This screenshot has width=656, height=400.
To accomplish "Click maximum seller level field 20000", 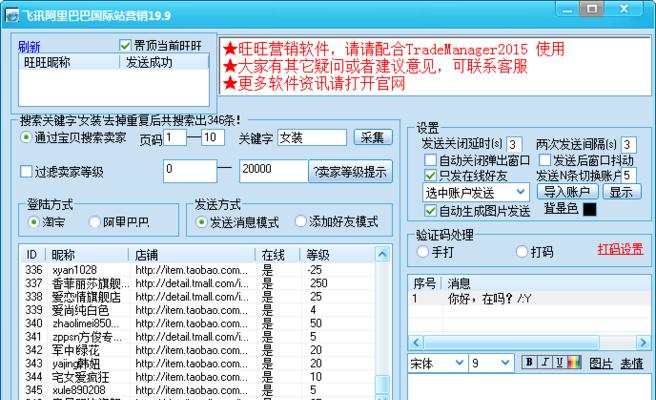I will coord(274,171).
